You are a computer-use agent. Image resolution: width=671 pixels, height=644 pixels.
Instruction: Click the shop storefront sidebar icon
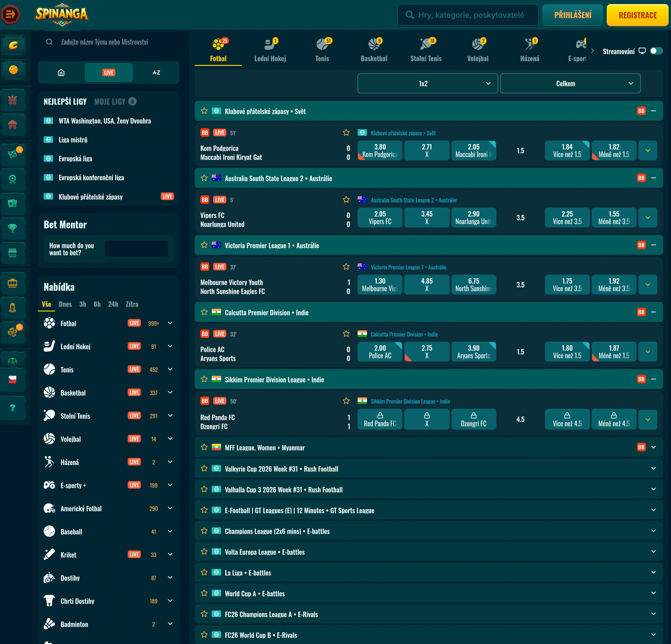(x=13, y=253)
